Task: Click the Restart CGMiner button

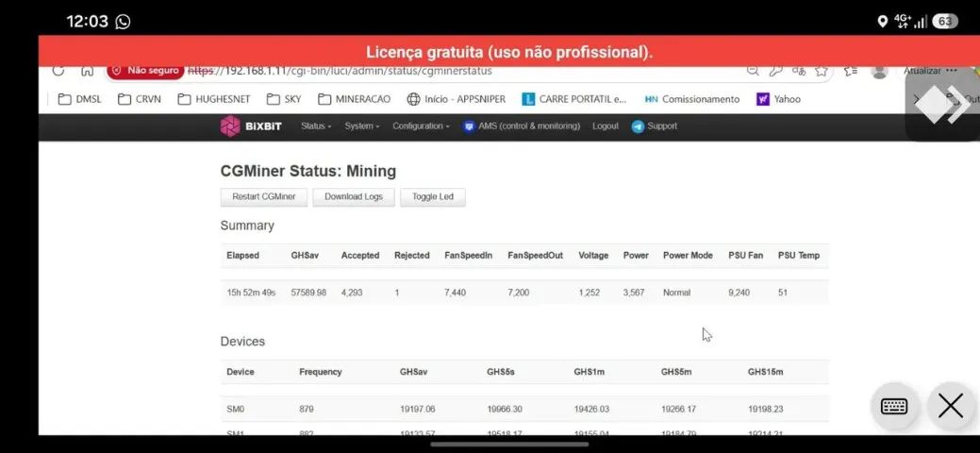Action: 264,196
